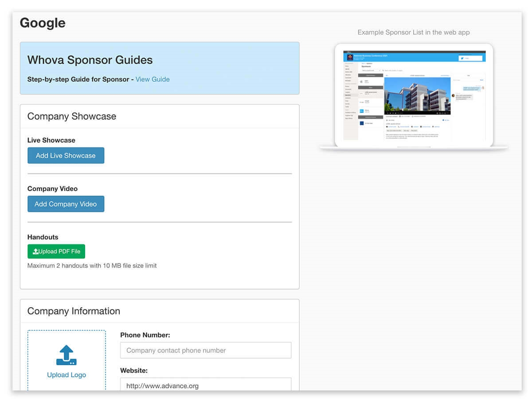Click the Website field label
This screenshot has width=532, height=399.
[x=134, y=370]
